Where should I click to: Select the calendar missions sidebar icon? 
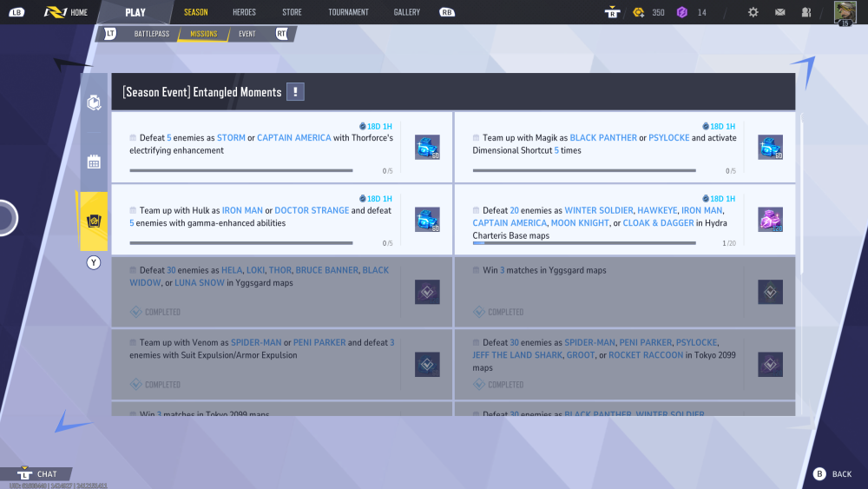tap(94, 162)
